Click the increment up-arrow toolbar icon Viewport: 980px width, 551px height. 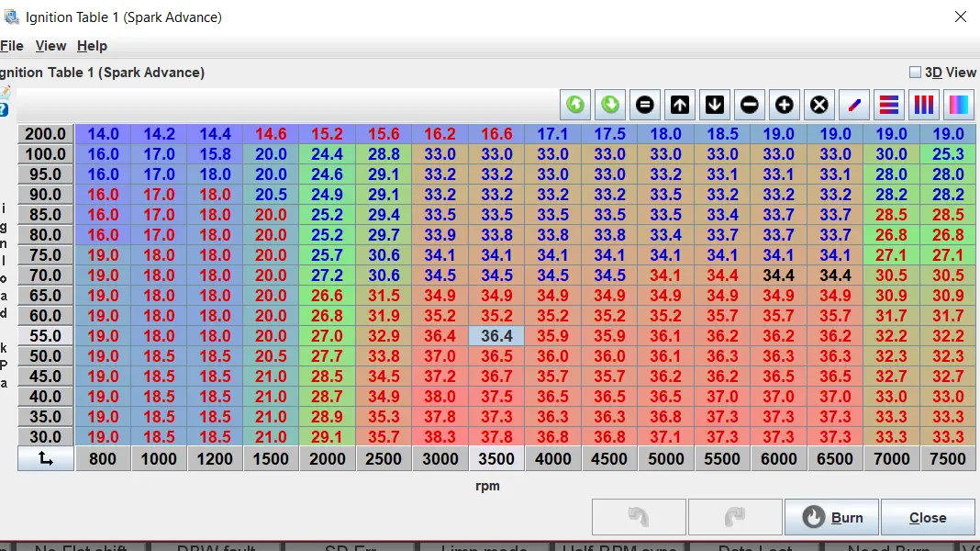pyautogui.click(x=680, y=105)
